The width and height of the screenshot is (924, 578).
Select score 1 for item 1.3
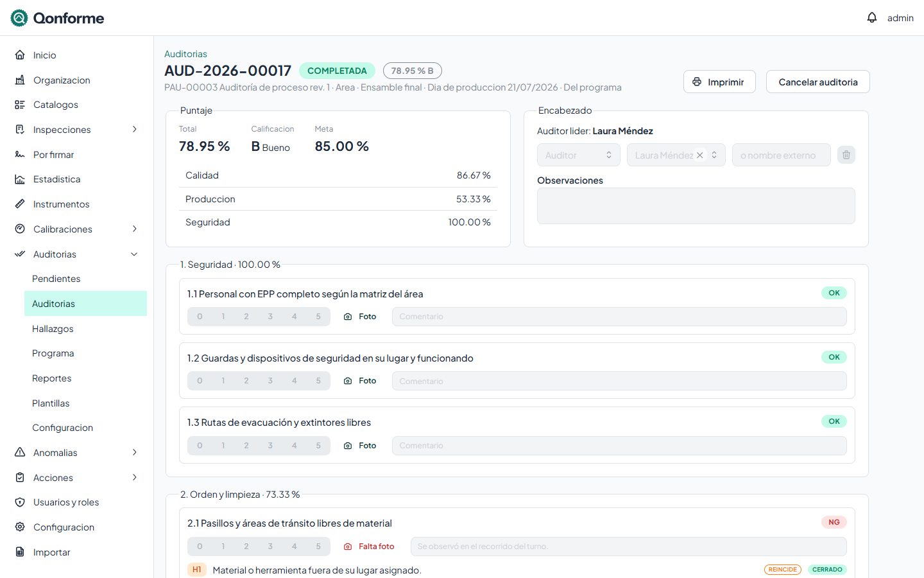coord(223,446)
